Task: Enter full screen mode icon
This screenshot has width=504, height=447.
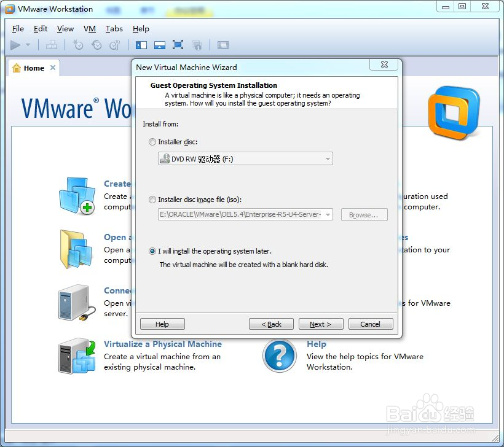Action: coord(178,45)
